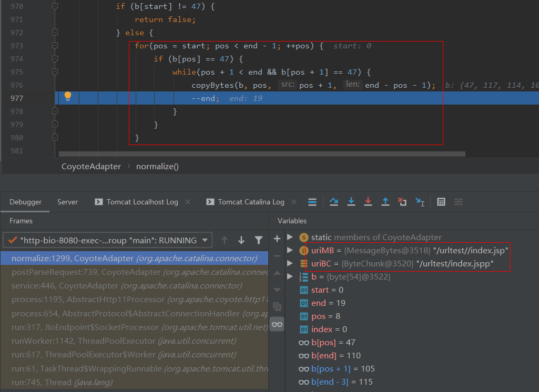
Task: Toggle the fold marker at line 970
Action: pos(55,6)
